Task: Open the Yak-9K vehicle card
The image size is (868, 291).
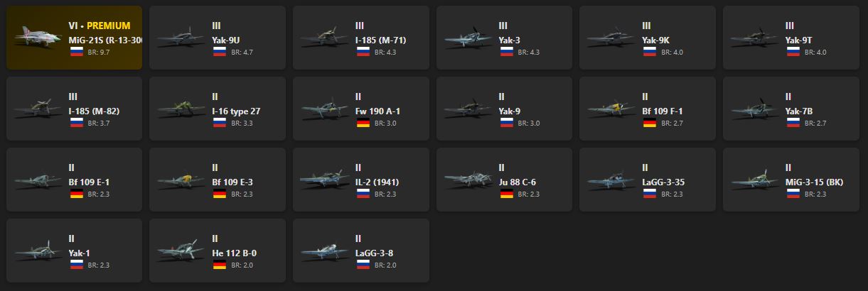Action: (x=648, y=38)
